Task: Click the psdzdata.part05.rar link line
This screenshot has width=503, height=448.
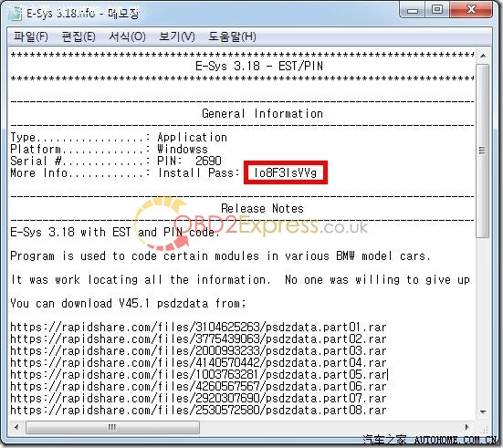Action: tap(198, 375)
